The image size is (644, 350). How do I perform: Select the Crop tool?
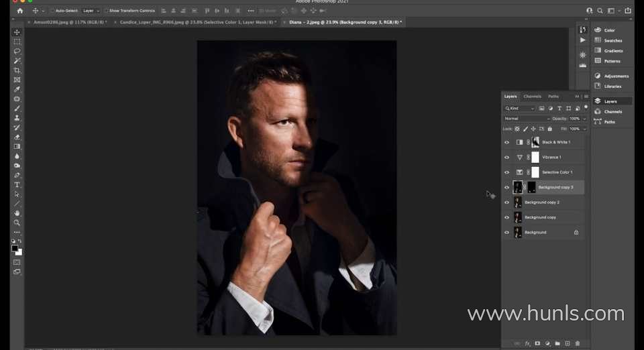tap(17, 70)
